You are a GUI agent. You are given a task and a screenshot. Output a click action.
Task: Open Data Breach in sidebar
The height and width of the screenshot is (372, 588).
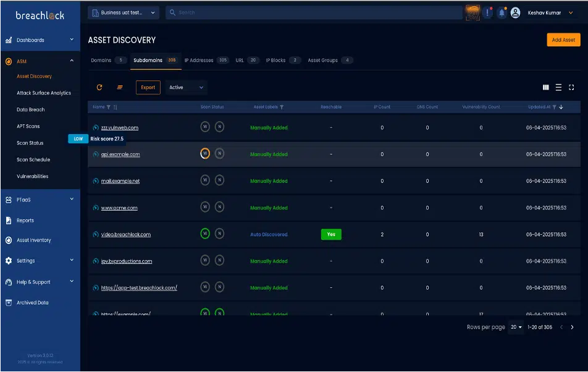(x=31, y=109)
